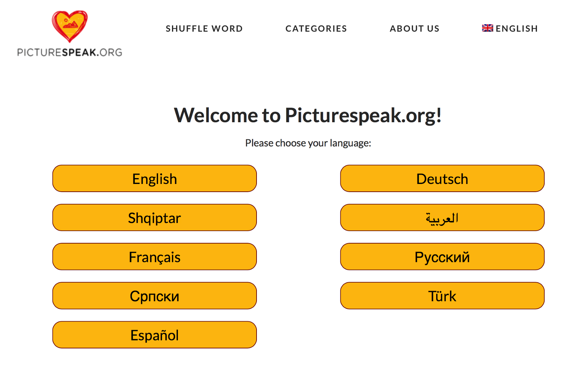Click 'Picturespeak.org!' in the main heading
Image resolution: width=588 pixels, height=372 pixels.
click(363, 115)
